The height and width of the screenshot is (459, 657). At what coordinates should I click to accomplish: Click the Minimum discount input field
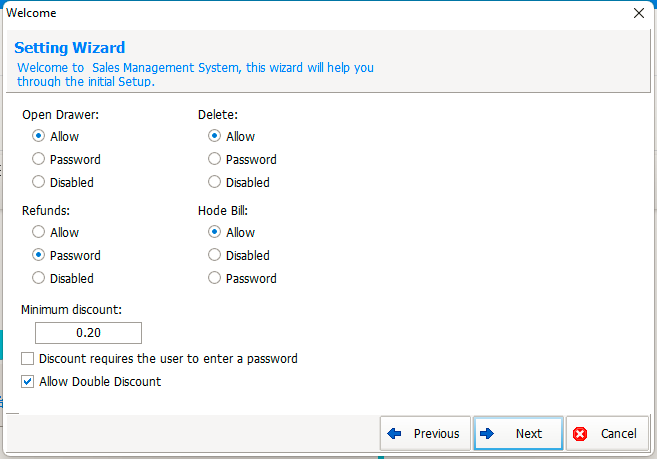pyautogui.click(x=88, y=333)
